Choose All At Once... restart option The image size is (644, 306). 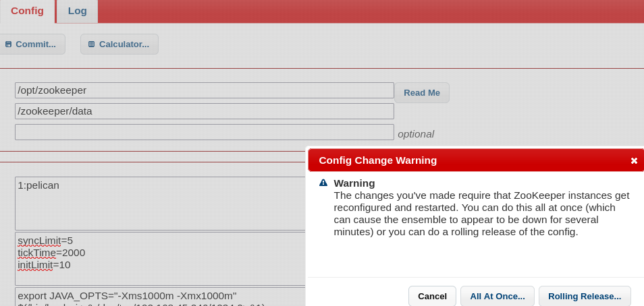coord(498,296)
